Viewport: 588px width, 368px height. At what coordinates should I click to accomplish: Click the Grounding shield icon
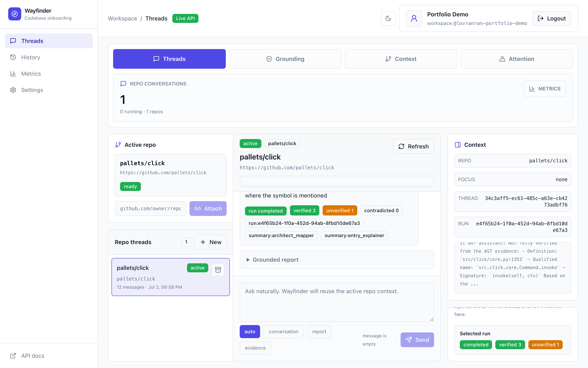pyautogui.click(x=269, y=59)
